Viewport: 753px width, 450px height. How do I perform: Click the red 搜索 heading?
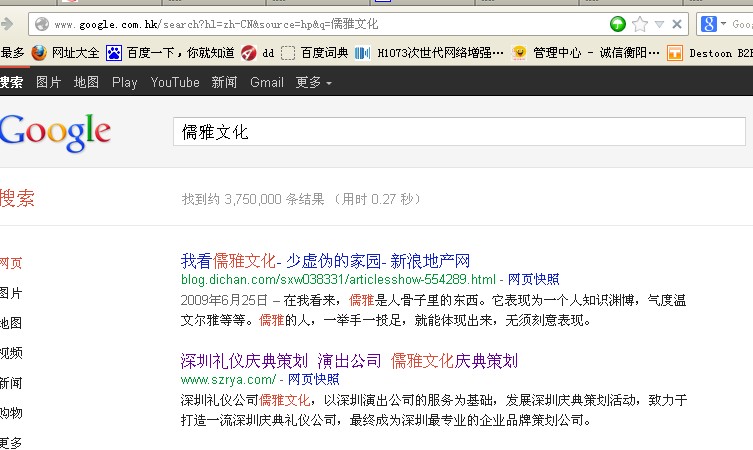17,198
